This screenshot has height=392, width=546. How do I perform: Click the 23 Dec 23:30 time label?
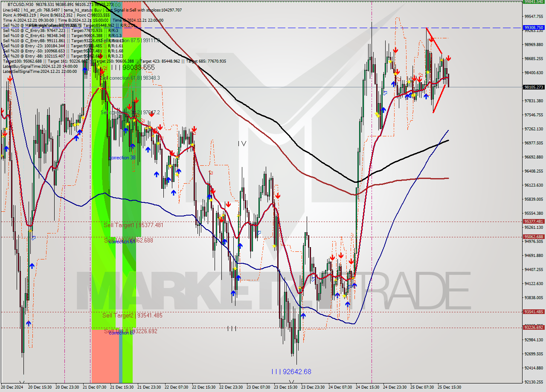313,387
